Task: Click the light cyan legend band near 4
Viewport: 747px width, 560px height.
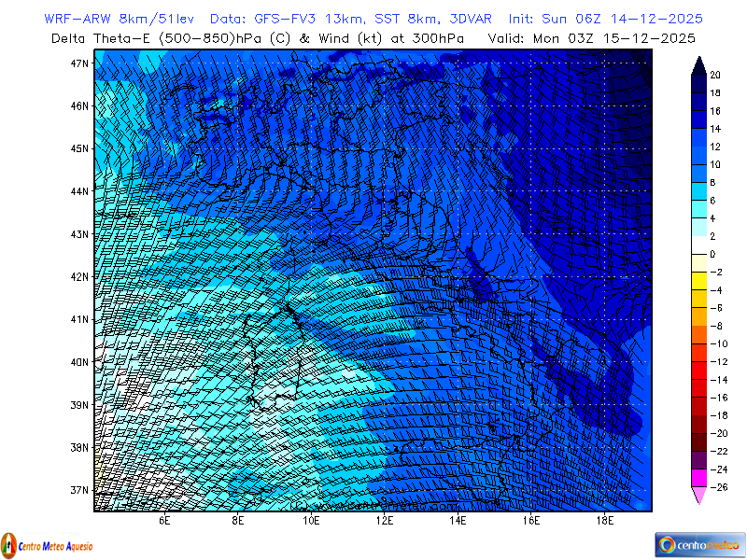Action: click(698, 218)
